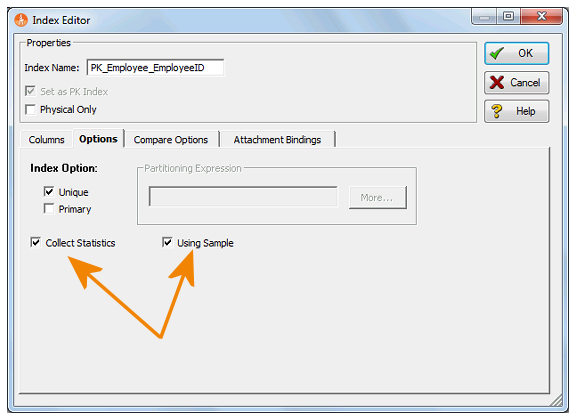Enable the Primary index checkbox
This screenshot has width=576, height=414.
pos(48,209)
